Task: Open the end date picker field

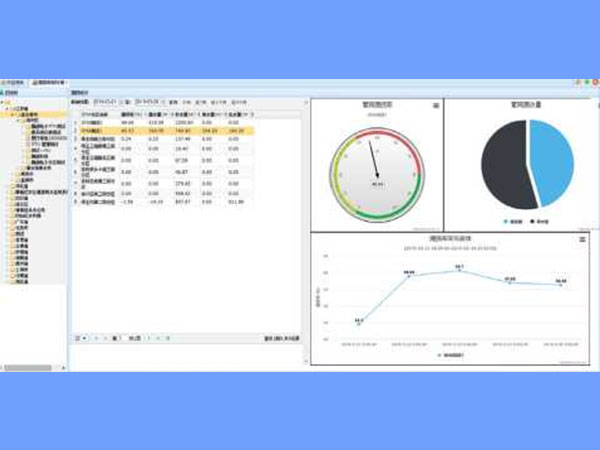Action: (x=148, y=101)
